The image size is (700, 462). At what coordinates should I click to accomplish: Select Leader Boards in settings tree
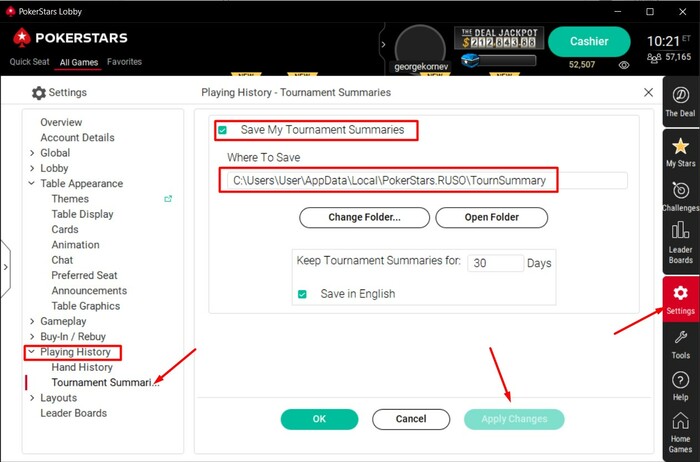click(x=74, y=413)
